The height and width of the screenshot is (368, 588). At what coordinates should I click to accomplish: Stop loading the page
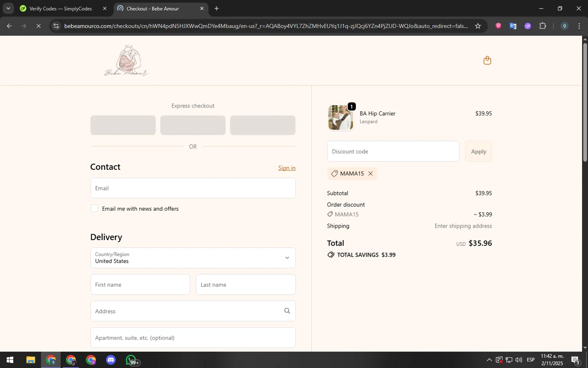coord(38,26)
